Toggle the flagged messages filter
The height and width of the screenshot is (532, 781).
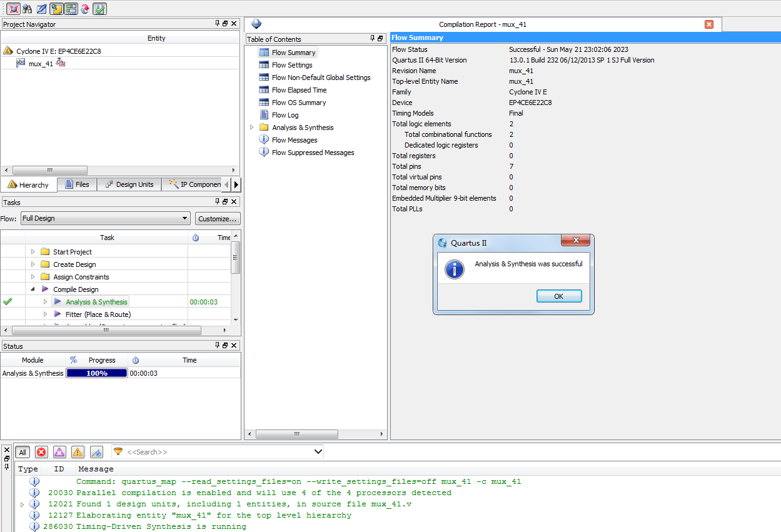click(96, 452)
